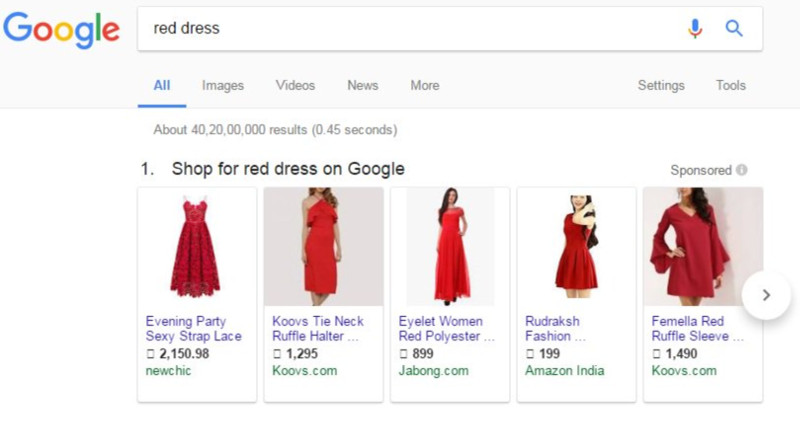800x421 pixels.
Task: Open the Koovs Tie Neck Ruffle Halter link
Action: (318, 329)
